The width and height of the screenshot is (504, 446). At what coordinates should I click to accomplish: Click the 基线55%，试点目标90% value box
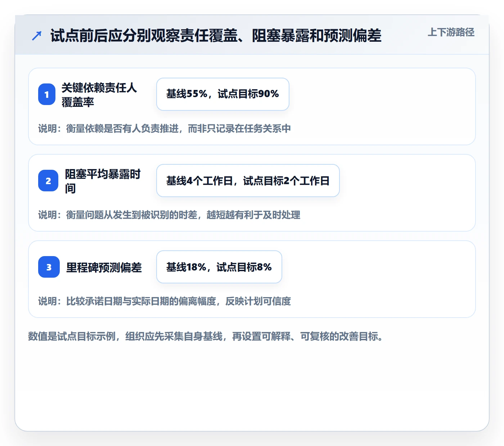tap(223, 94)
